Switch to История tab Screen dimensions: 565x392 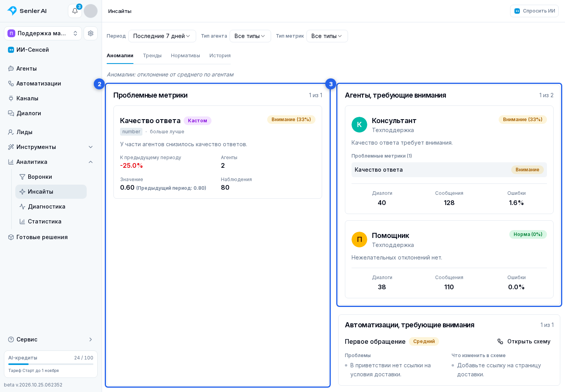pyautogui.click(x=220, y=56)
